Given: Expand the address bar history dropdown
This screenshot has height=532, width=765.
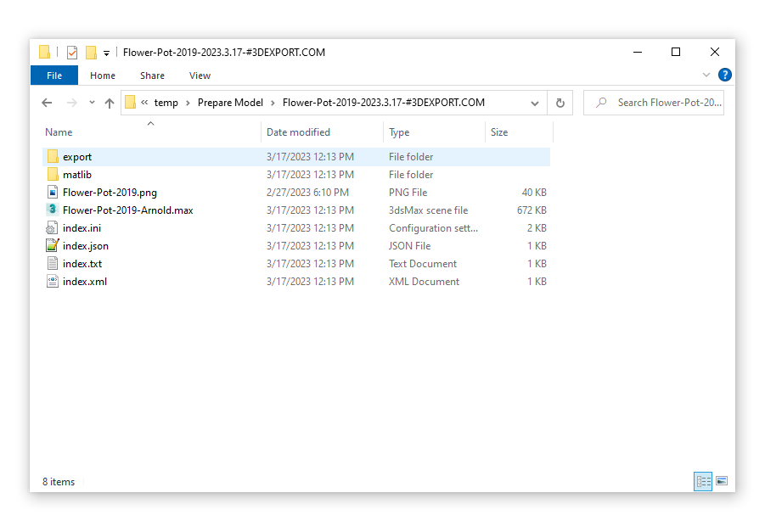Looking at the screenshot, I should (535, 103).
